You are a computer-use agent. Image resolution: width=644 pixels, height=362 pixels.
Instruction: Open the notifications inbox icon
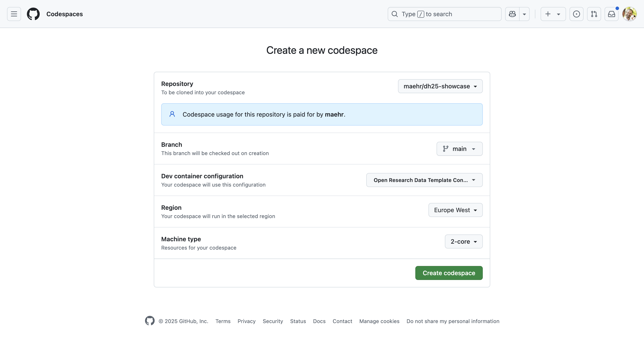pyautogui.click(x=612, y=14)
